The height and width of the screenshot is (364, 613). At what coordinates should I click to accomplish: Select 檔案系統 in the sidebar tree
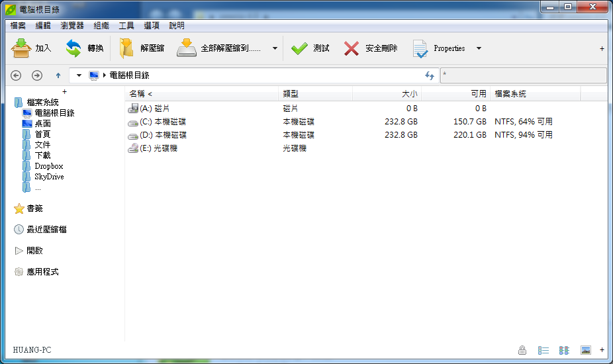click(42, 103)
